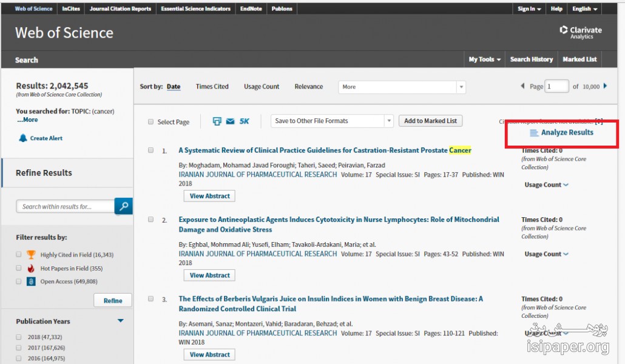
Task: Expand Usage Count for result 1
Action: click(x=547, y=185)
